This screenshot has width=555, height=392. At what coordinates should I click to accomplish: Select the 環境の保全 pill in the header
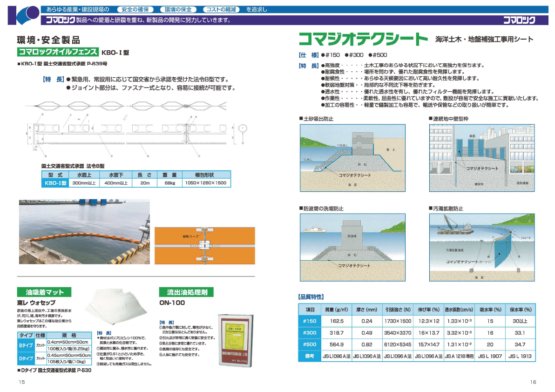pos(178,10)
